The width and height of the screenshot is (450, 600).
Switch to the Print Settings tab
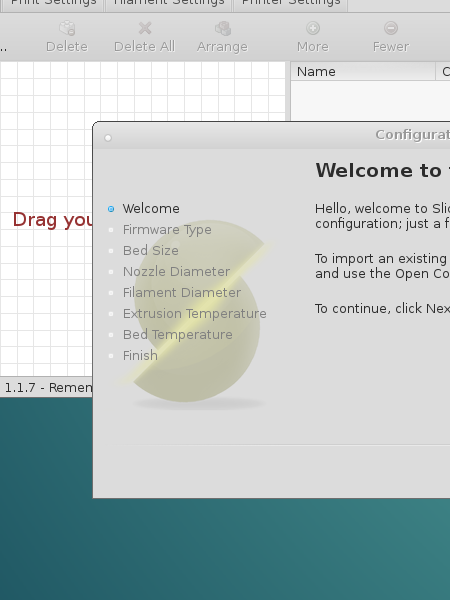pos(53,4)
